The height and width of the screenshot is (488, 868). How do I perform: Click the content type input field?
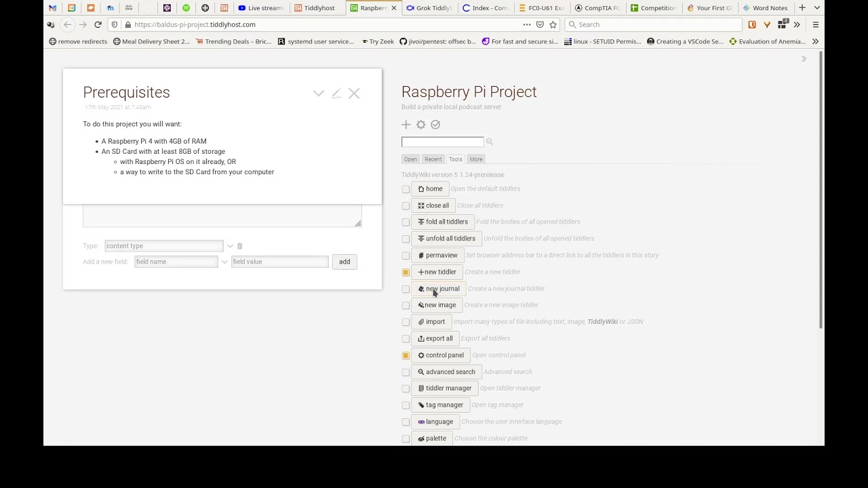pyautogui.click(x=163, y=246)
